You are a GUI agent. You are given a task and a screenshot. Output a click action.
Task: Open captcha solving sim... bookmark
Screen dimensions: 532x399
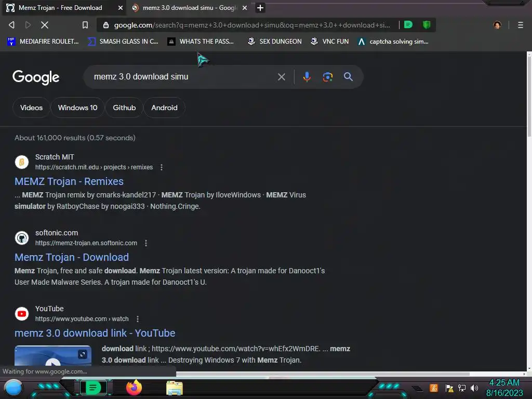click(393, 42)
